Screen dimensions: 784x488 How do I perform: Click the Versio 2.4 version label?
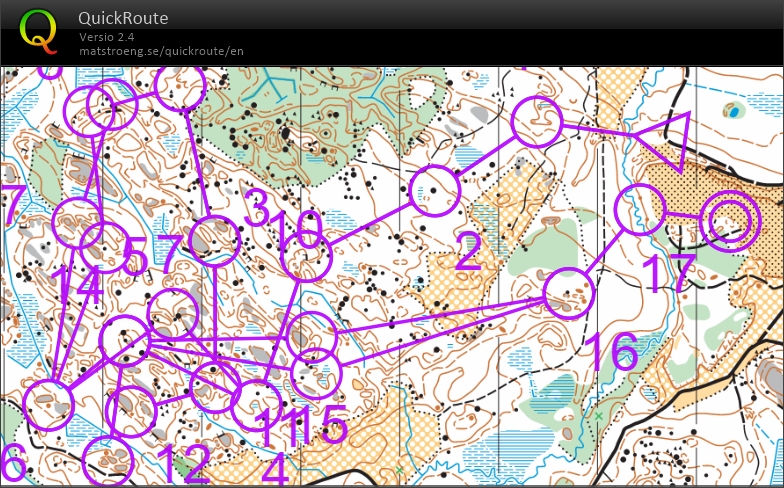pyautogui.click(x=108, y=37)
